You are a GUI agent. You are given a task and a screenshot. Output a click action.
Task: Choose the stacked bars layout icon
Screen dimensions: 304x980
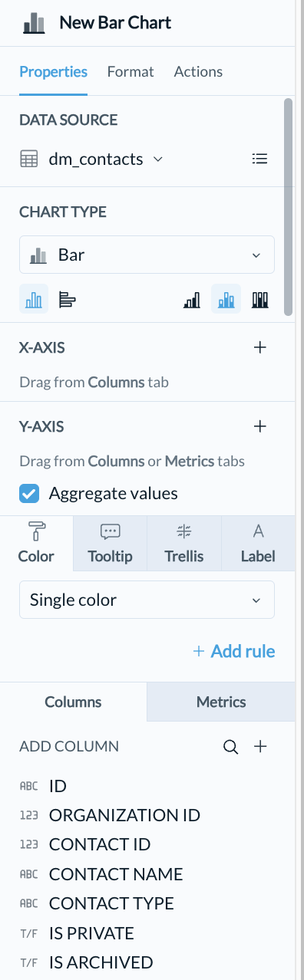tap(226, 299)
